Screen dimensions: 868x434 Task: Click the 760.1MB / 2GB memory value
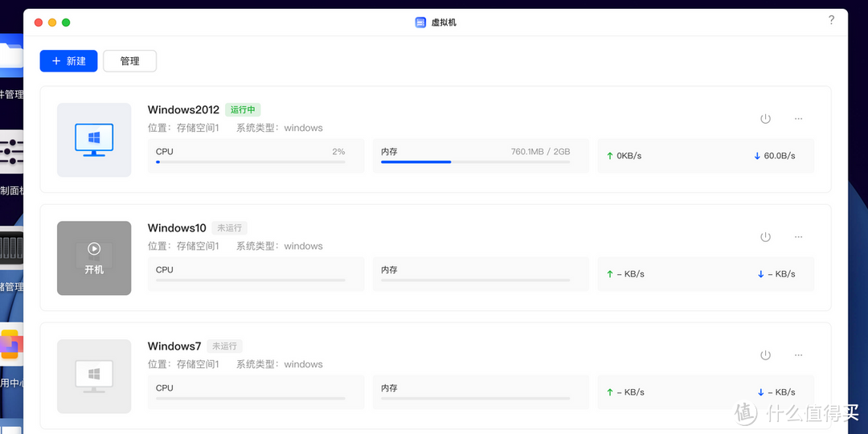click(540, 151)
